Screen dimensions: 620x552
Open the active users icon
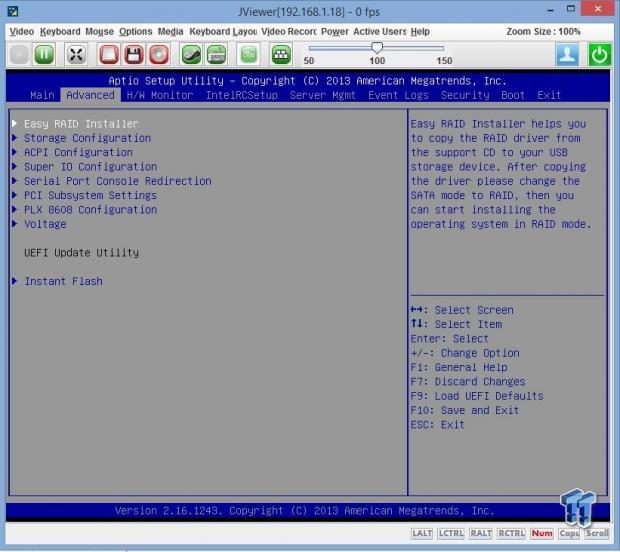567,55
